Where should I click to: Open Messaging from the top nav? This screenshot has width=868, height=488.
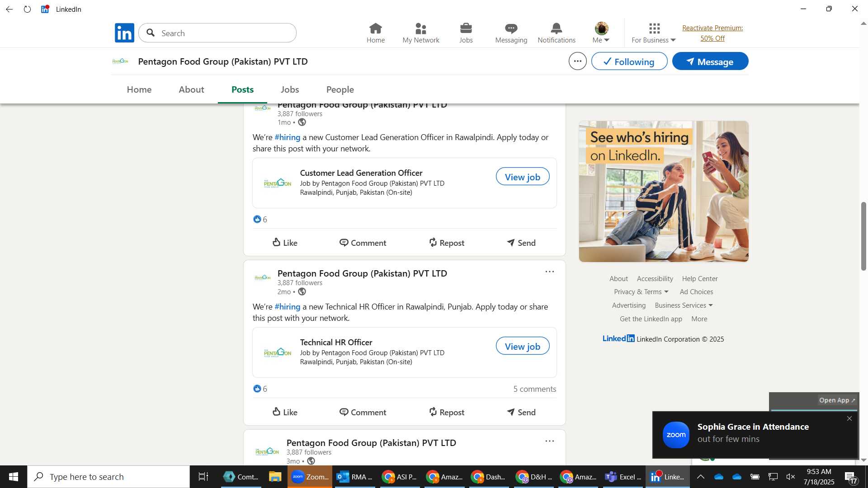tap(511, 33)
